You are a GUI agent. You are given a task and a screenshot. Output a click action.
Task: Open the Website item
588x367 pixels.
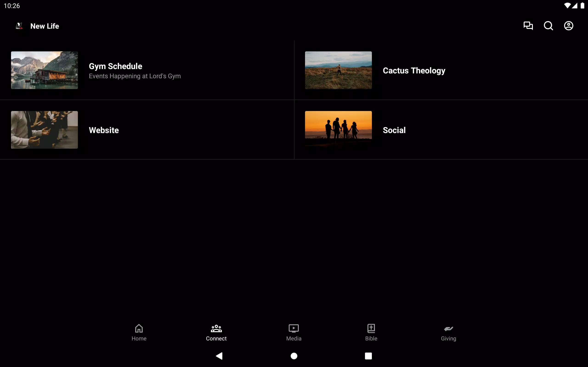pos(147,130)
